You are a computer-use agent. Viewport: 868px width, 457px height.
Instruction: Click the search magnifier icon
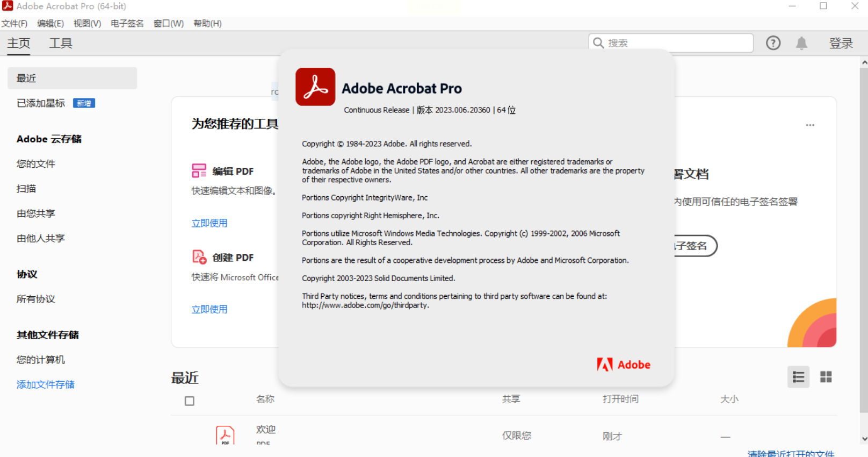tap(598, 43)
